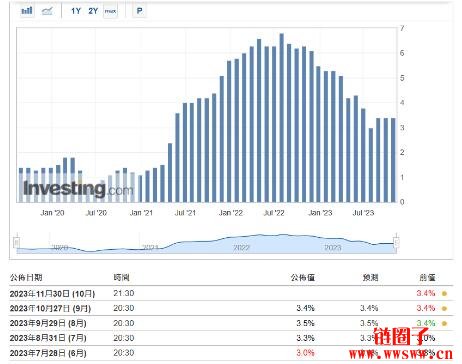
Task: Click the P button in chart toolbar
Action: point(139,11)
